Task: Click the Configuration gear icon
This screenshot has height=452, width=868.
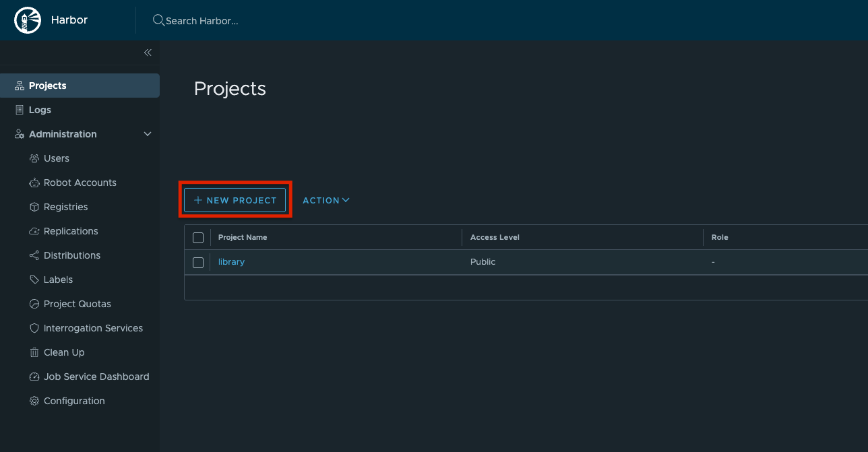Action: tap(34, 401)
